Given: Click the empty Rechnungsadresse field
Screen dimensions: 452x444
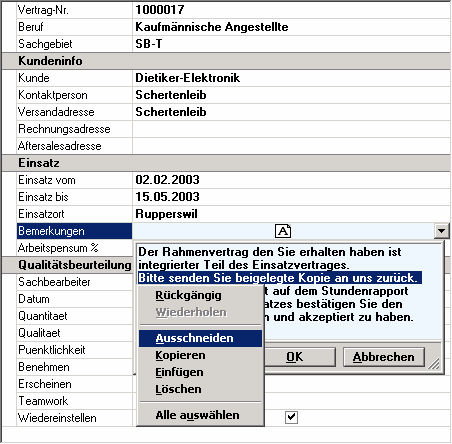Looking at the screenshot, I should tap(291, 129).
